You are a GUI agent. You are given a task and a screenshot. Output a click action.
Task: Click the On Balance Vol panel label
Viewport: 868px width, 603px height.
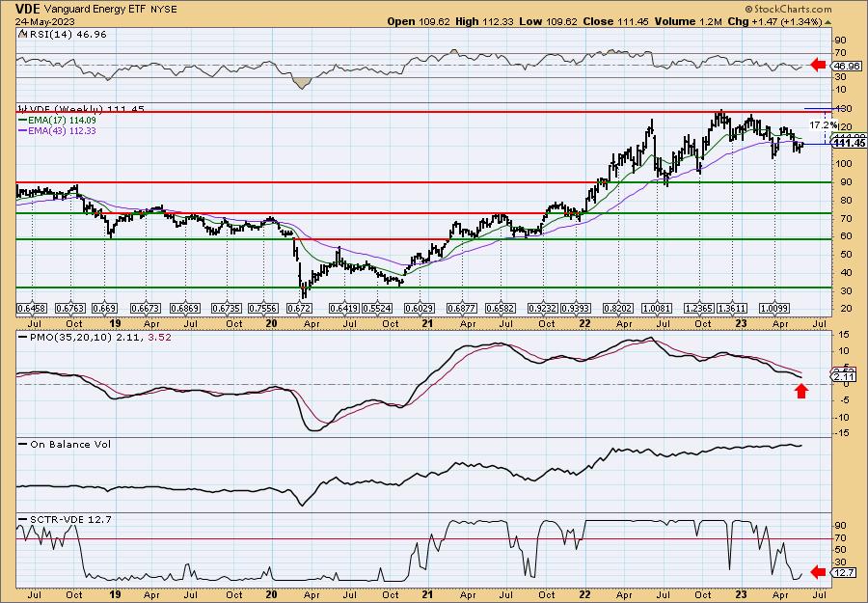[x=70, y=444]
